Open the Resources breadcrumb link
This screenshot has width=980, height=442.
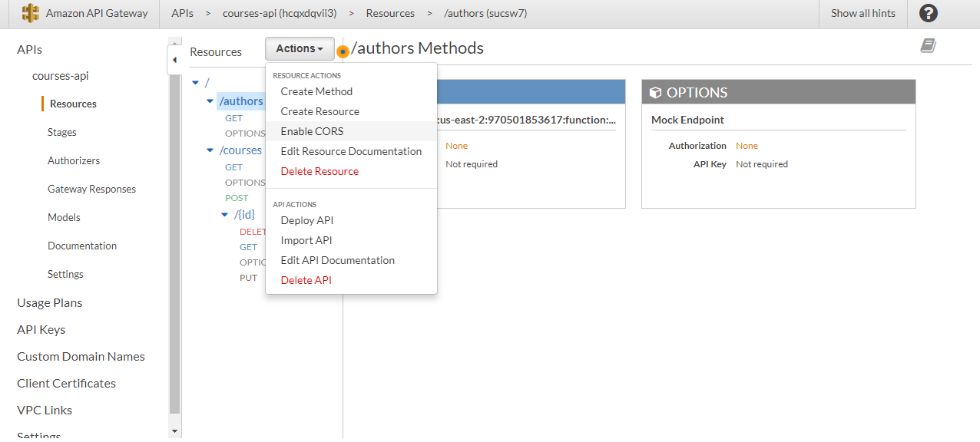click(390, 13)
